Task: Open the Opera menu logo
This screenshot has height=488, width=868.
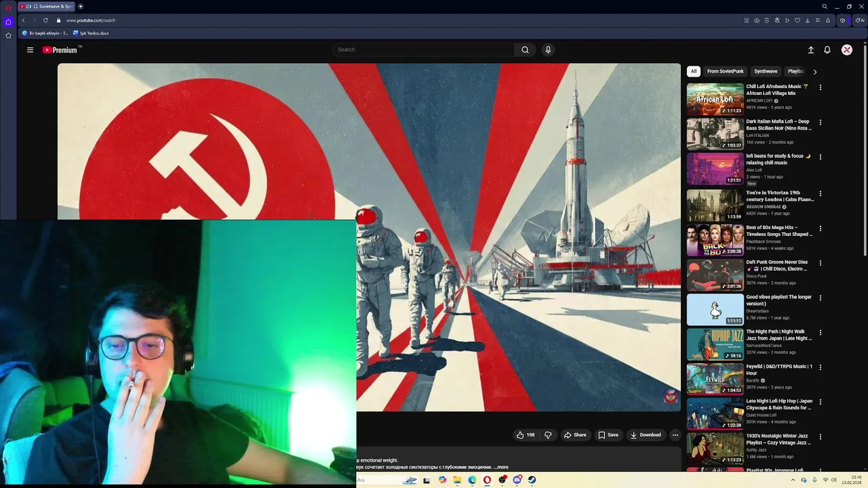Action: pos(8,7)
